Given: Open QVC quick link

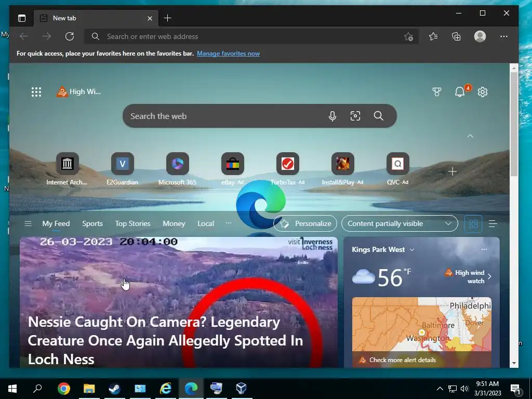Looking at the screenshot, I should [x=397, y=169].
